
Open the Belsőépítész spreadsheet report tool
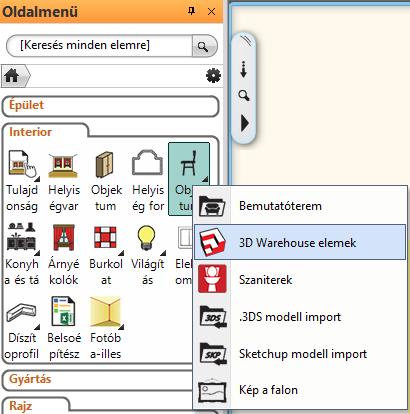tap(63, 327)
